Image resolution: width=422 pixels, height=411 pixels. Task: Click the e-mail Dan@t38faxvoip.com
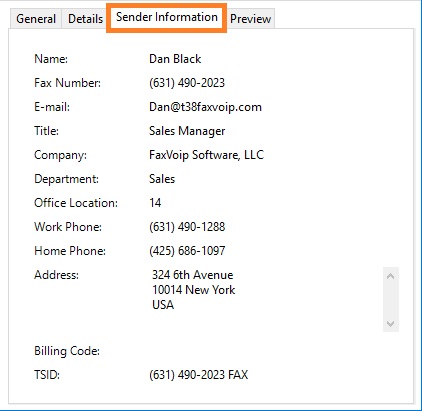(x=205, y=107)
